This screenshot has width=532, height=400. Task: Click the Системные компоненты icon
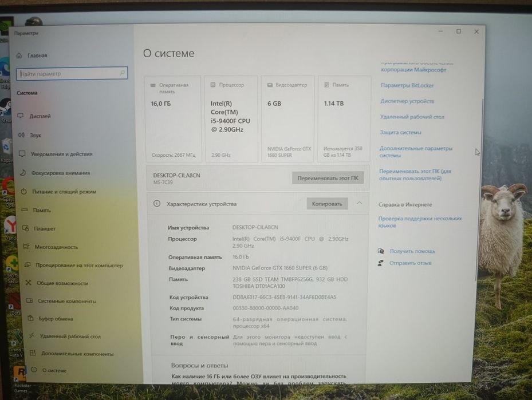(30, 300)
